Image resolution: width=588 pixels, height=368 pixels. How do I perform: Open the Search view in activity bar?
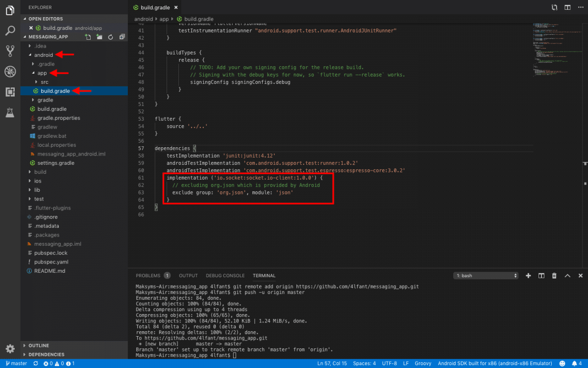click(10, 31)
